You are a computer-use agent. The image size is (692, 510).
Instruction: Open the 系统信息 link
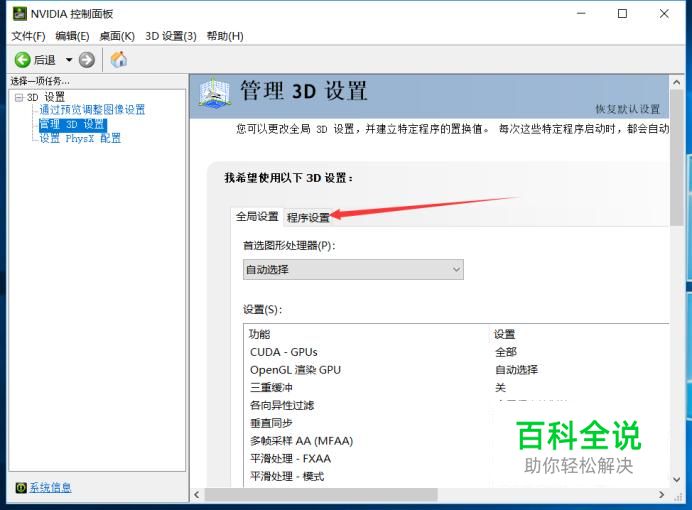pyautogui.click(x=50, y=487)
